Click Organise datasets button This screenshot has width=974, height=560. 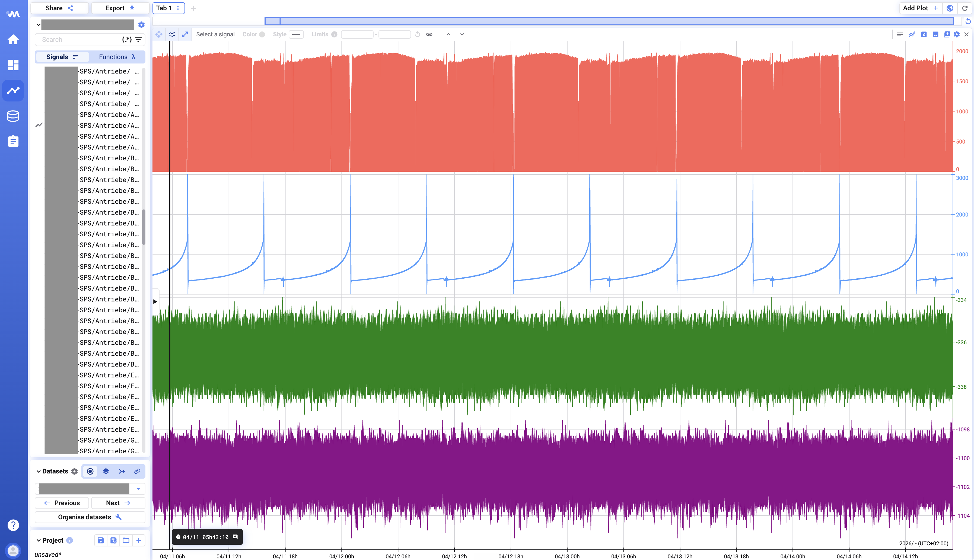tap(90, 517)
